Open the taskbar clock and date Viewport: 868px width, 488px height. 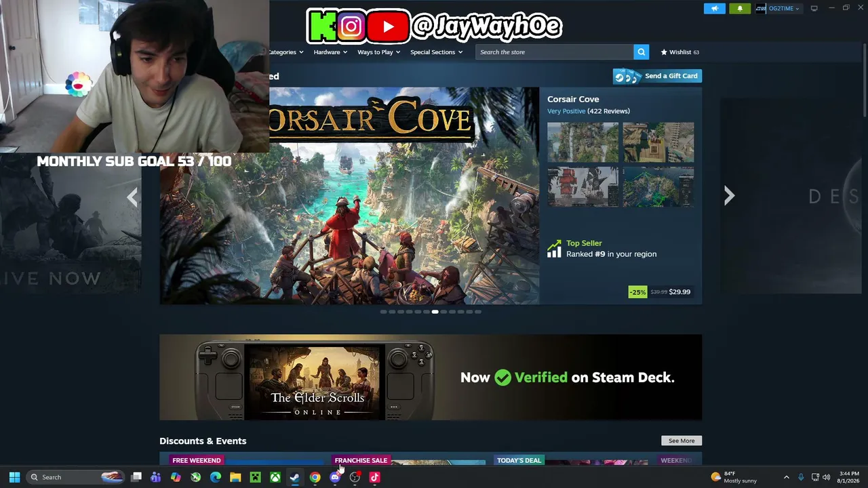click(x=848, y=477)
